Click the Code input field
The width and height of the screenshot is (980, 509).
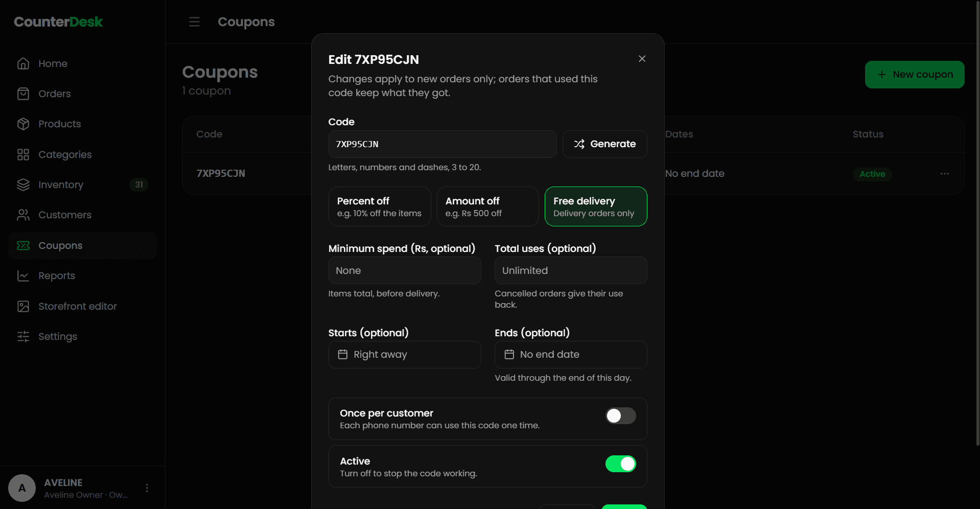(442, 144)
